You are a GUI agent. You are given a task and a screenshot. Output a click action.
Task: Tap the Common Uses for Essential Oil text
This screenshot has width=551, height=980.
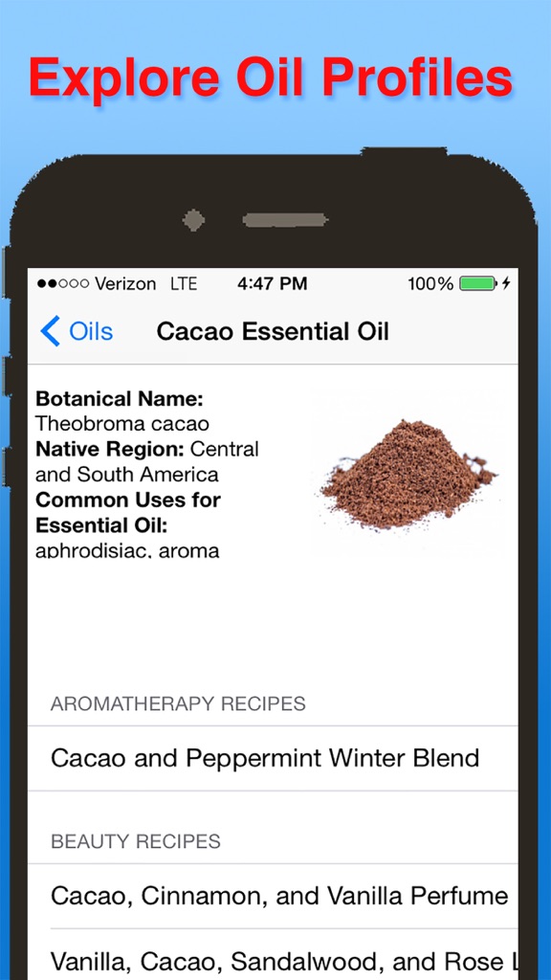point(128,513)
